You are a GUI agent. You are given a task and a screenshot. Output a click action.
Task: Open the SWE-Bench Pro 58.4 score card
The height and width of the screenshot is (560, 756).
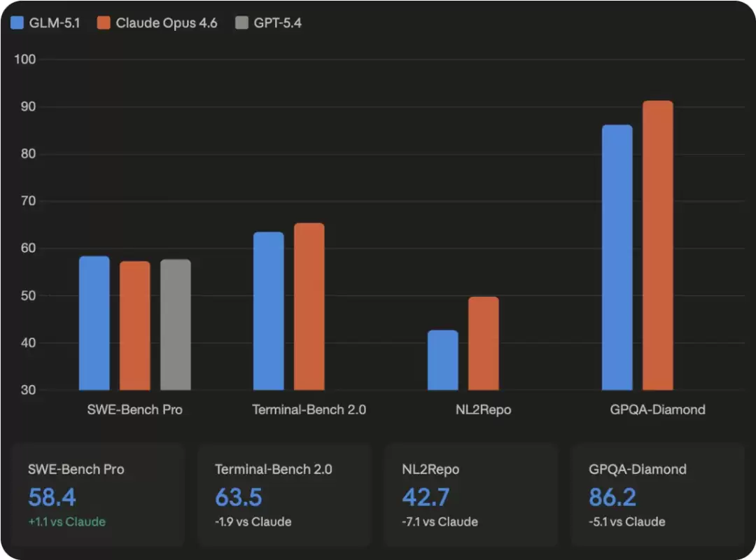pyautogui.click(x=98, y=496)
